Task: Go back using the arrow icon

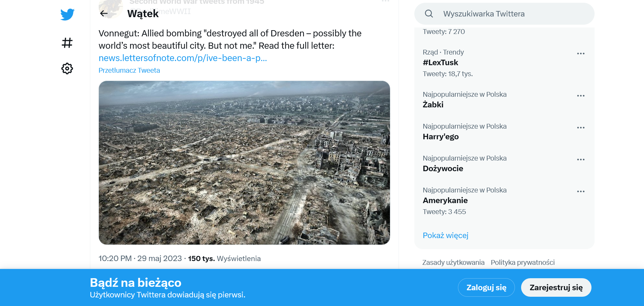Action: tap(104, 13)
